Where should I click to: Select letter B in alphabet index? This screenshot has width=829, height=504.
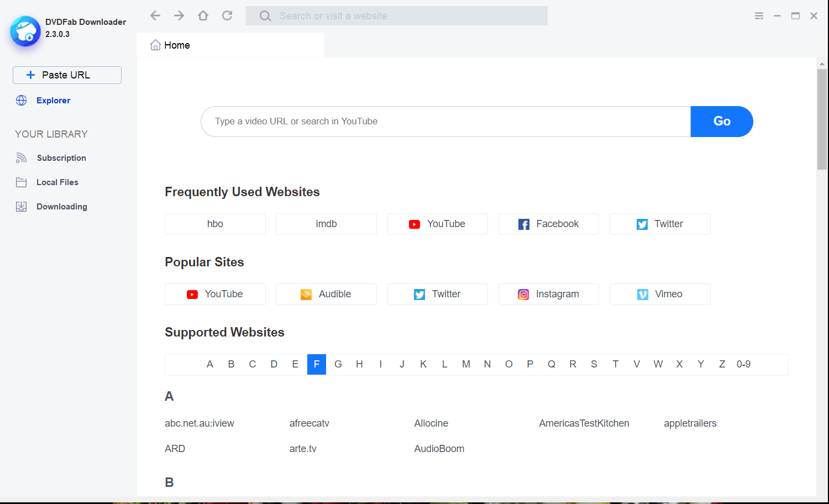pos(231,364)
